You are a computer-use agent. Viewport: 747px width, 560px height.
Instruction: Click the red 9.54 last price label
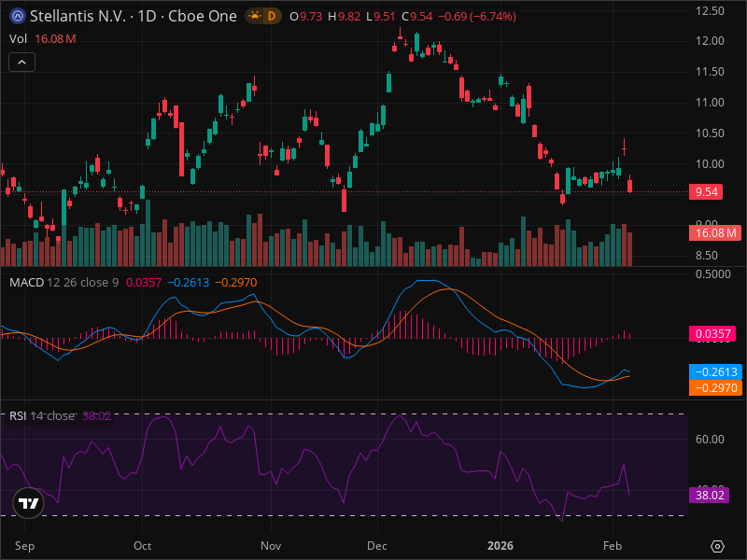point(706,192)
